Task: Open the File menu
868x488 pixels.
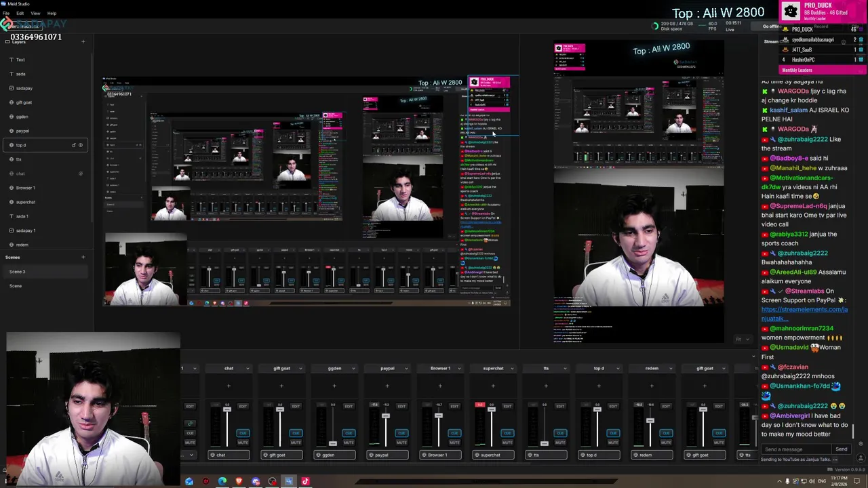Action: click(6, 13)
